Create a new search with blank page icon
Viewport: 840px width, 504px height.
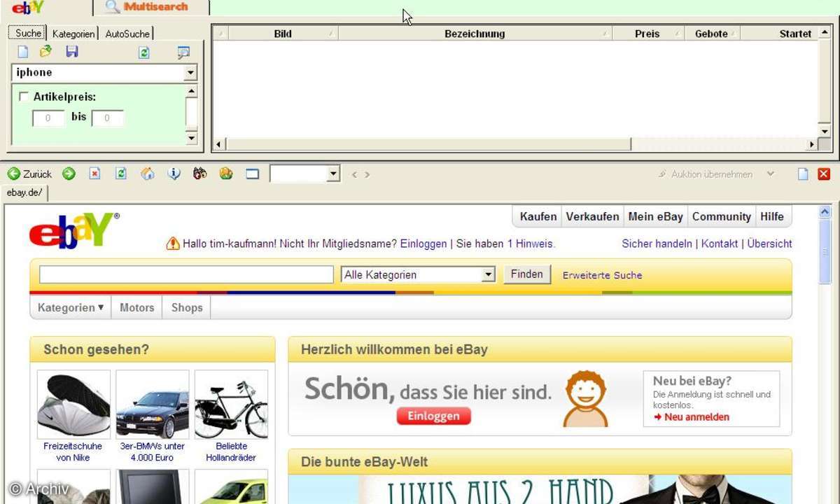(23, 52)
